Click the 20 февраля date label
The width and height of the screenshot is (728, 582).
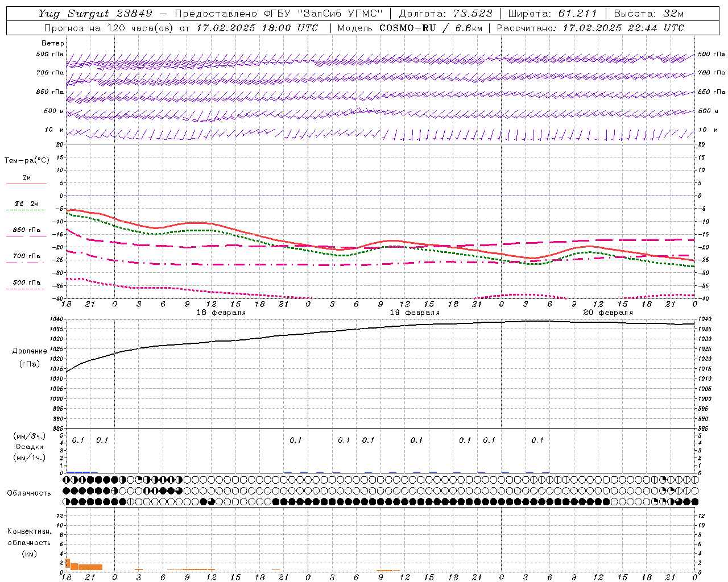[x=608, y=313]
